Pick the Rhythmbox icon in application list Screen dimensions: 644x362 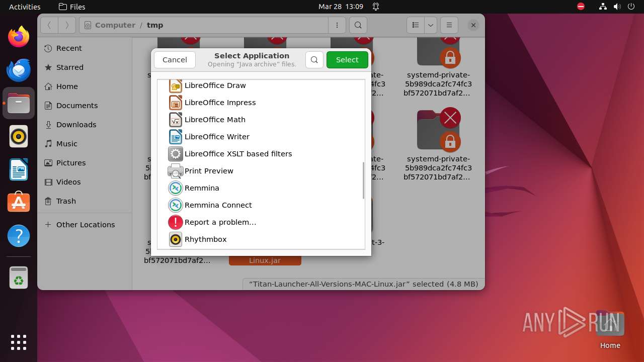point(175,239)
